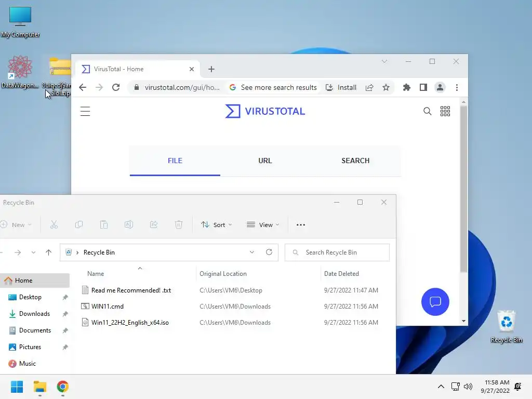Open Home in Explorer sidebar
This screenshot has height=399, width=532.
[35, 280]
